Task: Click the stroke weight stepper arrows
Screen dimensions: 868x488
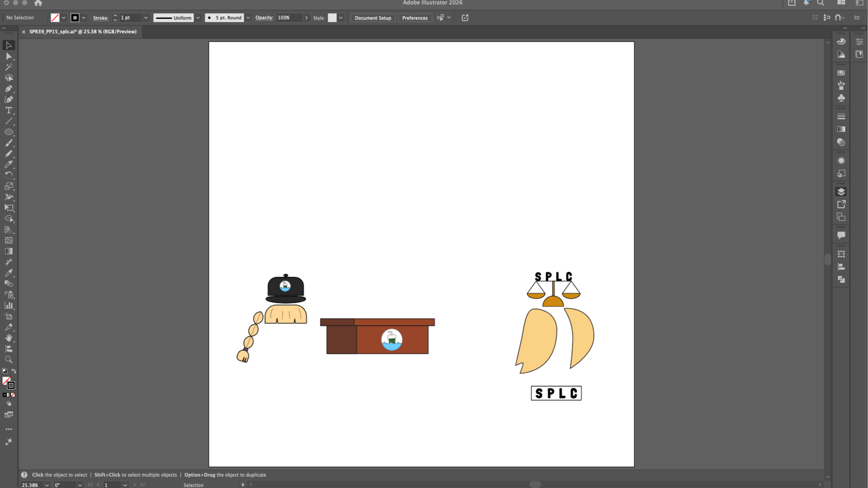Action: [115, 18]
